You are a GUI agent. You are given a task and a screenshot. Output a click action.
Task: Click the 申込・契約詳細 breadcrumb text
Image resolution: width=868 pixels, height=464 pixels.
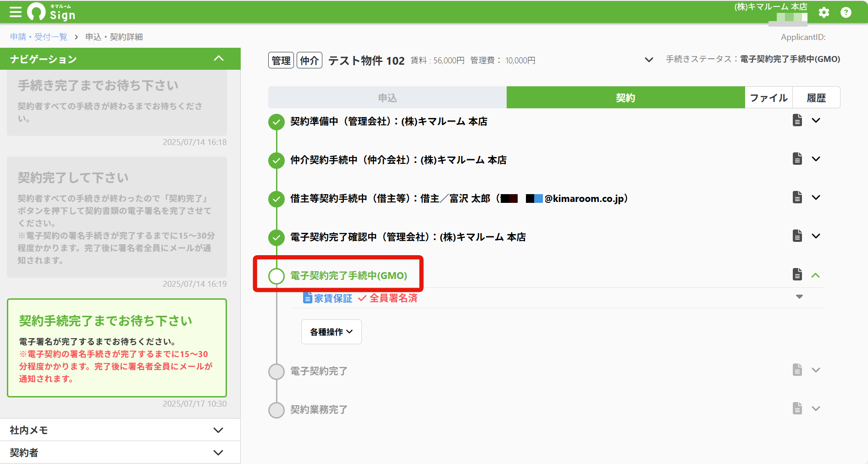click(x=114, y=37)
